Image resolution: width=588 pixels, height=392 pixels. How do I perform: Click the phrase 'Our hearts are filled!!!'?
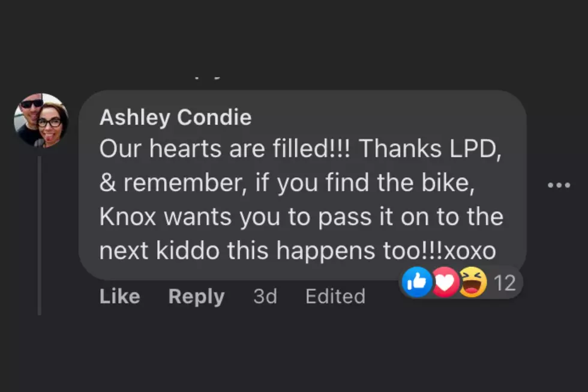[224, 148]
